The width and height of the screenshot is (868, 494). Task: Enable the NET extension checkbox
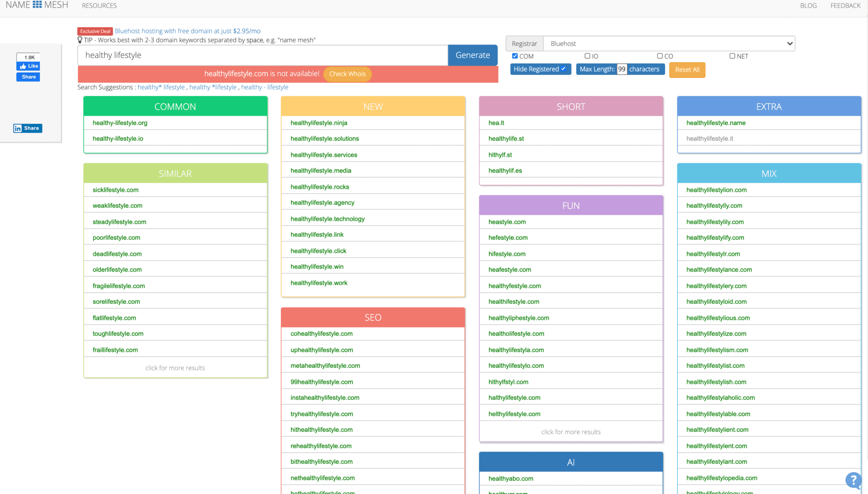pyautogui.click(x=732, y=56)
